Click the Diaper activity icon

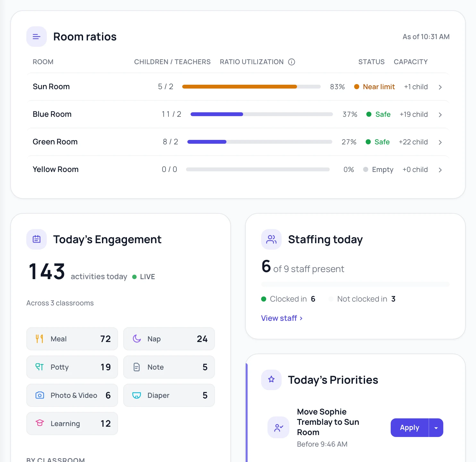tap(137, 395)
